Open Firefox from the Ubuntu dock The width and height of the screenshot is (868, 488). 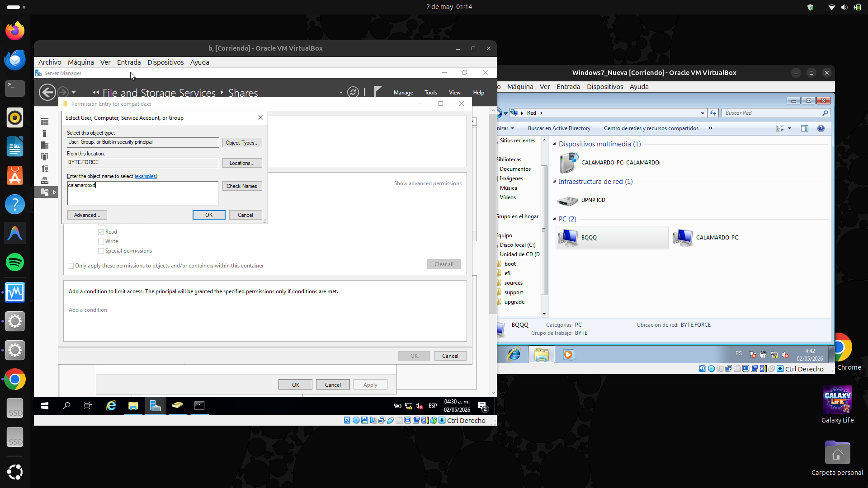tap(15, 31)
